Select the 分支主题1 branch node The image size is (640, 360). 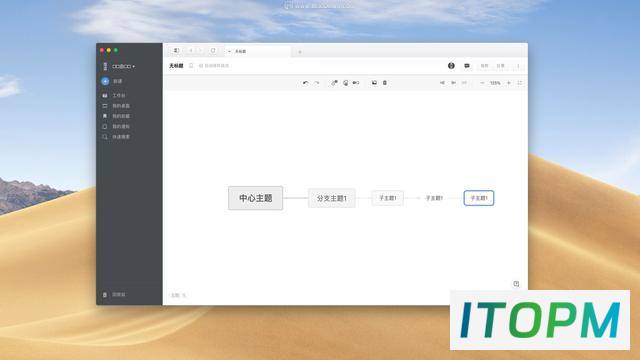pyautogui.click(x=331, y=198)
